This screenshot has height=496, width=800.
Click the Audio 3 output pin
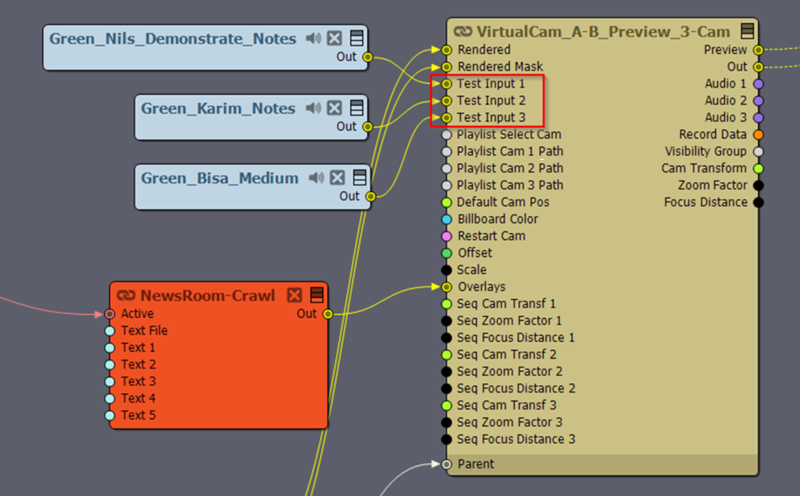(759, 118)
